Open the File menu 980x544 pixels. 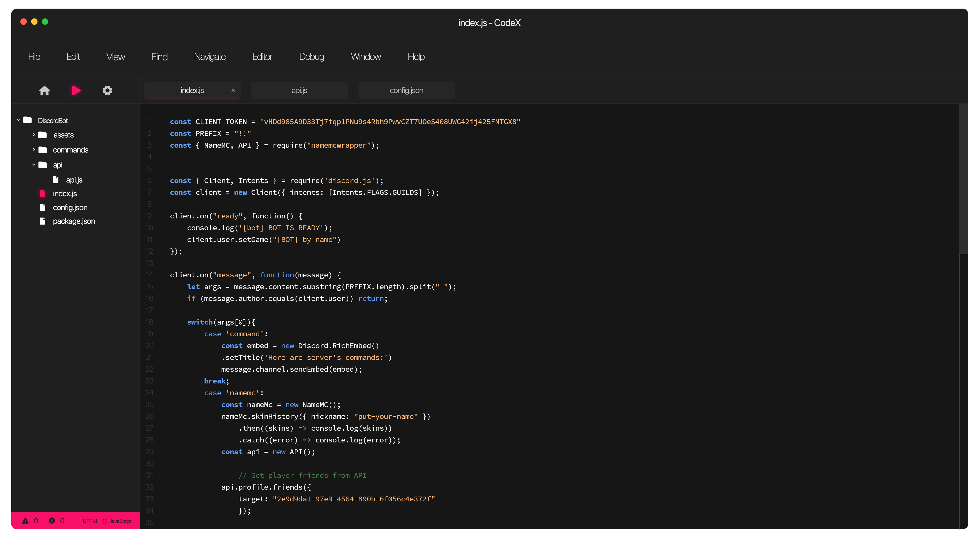pos(34,56)
